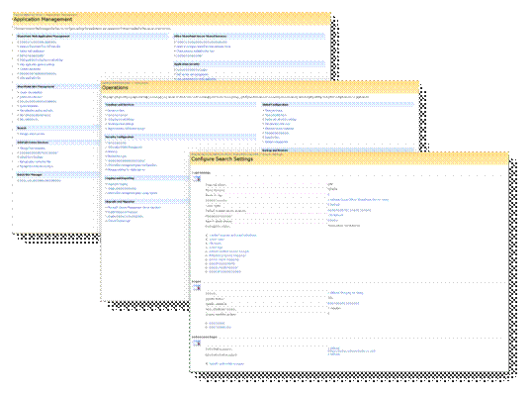
Task: Open the first link under Security Configuration
Action: (x=117, y=143)
